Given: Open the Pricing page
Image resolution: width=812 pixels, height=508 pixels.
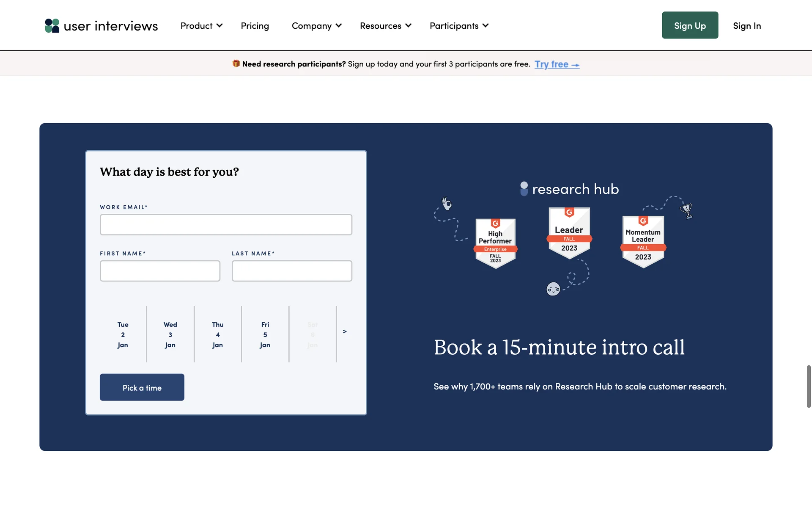Looking at the screenshot, I should (x=255, y=26).
